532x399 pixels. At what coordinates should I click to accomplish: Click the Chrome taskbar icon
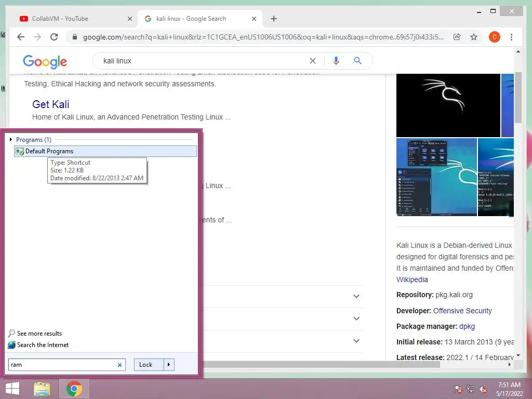click(x=74, y=389)
